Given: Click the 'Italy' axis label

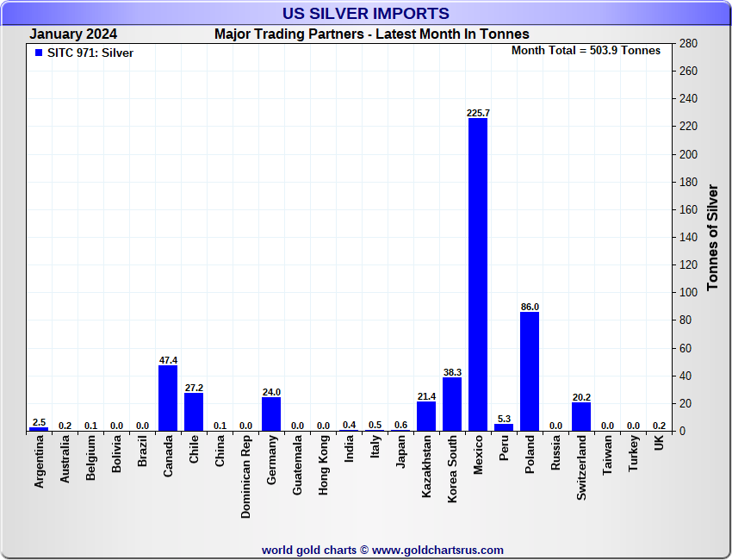Looking at the screenshot, I should point(375,446).
